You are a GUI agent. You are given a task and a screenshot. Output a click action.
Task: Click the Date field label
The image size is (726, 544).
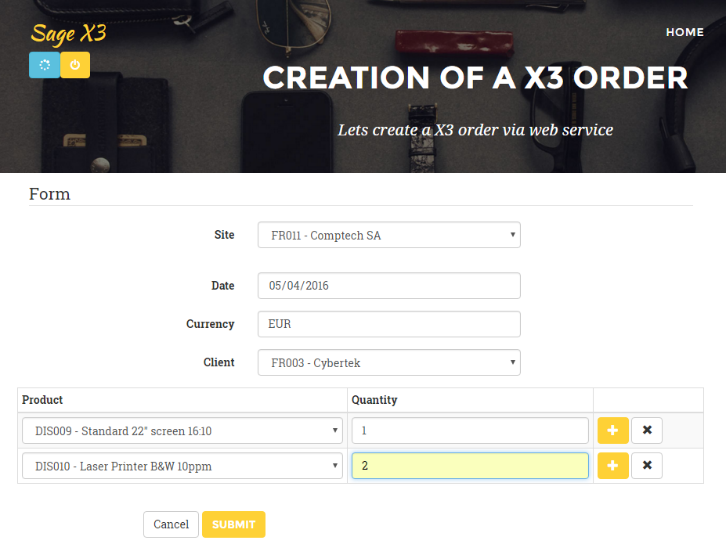coord(223,286)
